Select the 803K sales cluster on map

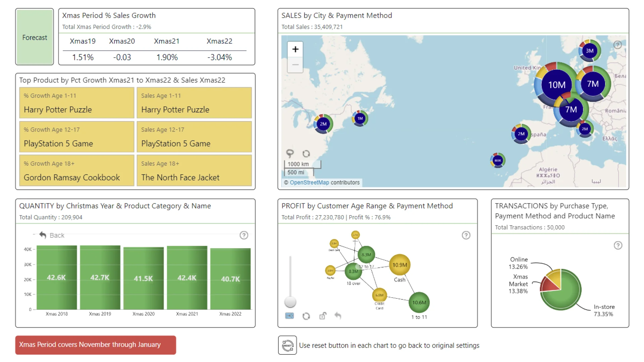coord(498,161)
